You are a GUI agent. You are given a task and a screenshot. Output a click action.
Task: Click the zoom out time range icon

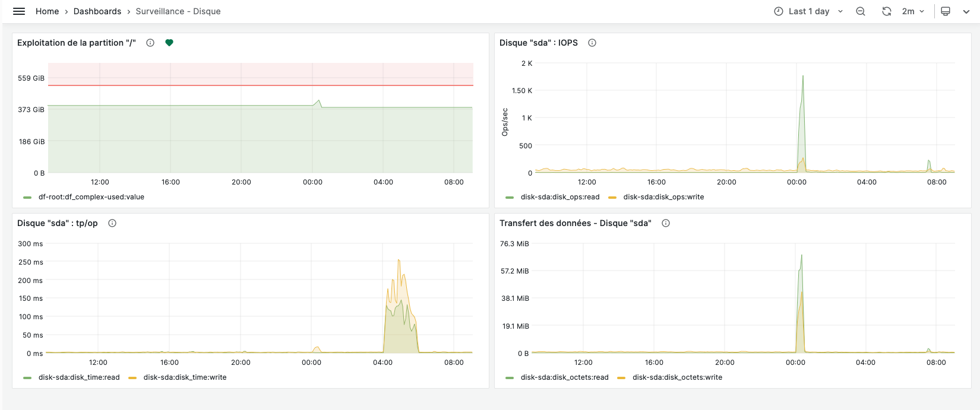860,11
